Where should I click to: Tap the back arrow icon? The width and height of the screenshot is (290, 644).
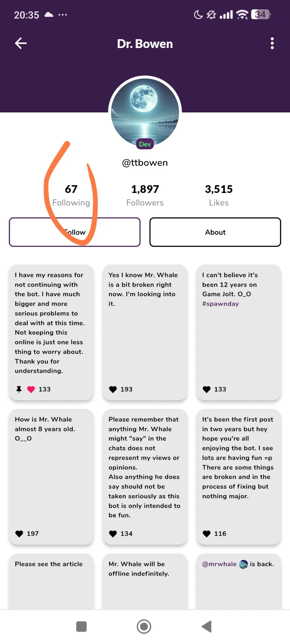tap(21, 43)
